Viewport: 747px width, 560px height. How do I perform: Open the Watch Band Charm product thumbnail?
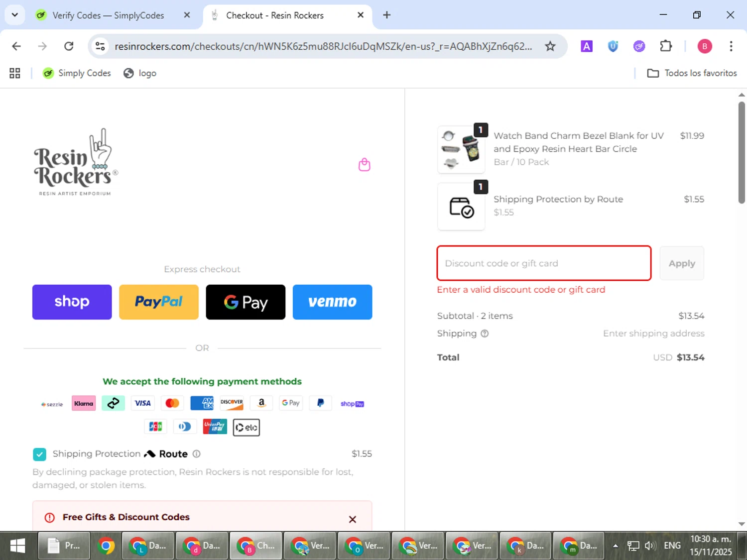click(x=461, y=149)
